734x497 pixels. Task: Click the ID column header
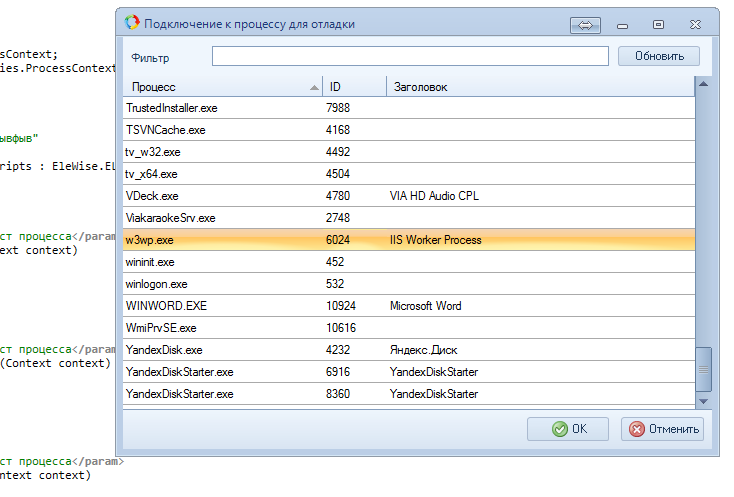pos(354,87)
